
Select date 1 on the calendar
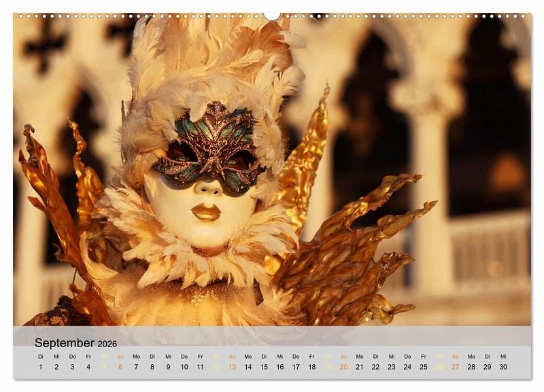click(40, 367)
